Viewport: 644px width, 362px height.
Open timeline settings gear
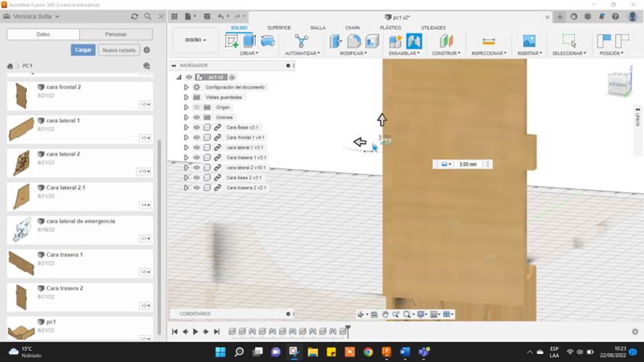click(x=635, y=331)
